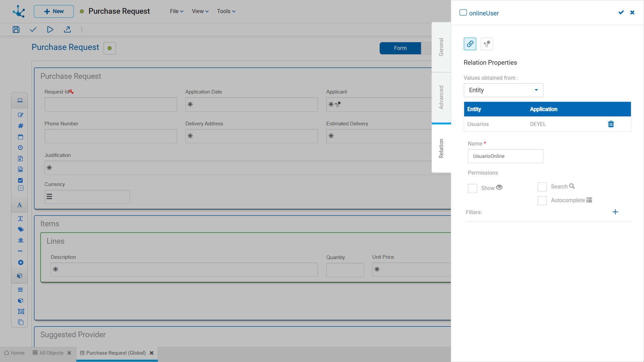Open the Values obtained from Entity dropdown

[x=503, y=90]
